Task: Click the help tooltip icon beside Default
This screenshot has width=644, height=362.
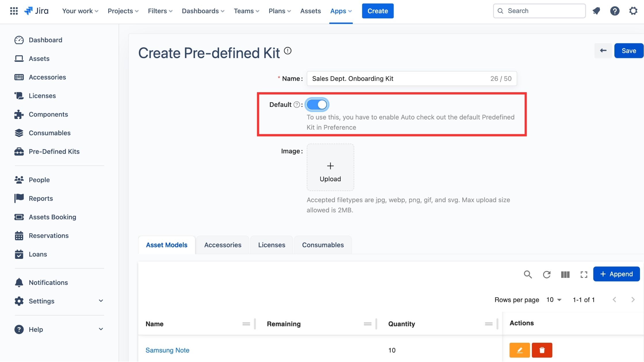Action: click(296, 105)
